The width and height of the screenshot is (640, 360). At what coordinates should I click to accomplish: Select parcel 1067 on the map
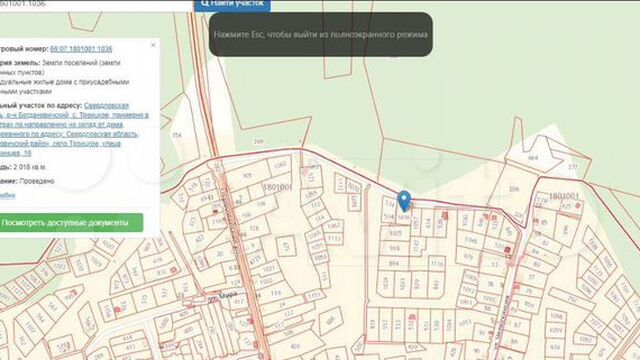333,226
